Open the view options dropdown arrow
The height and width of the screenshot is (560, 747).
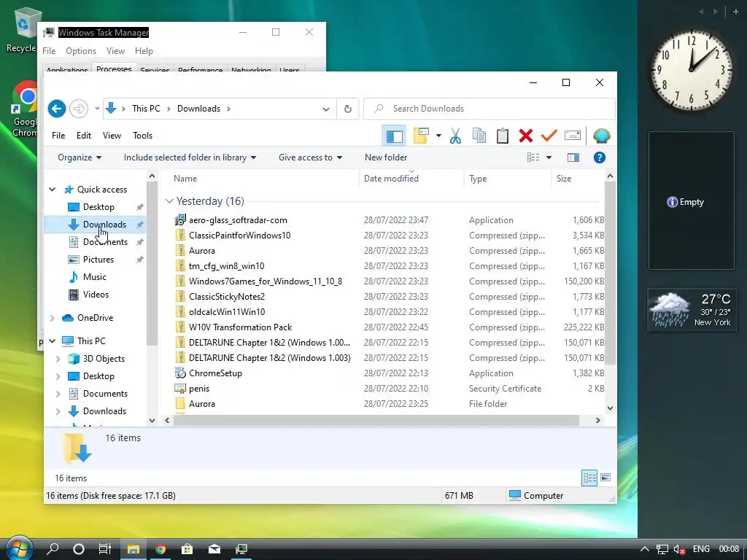coord(549,157)
